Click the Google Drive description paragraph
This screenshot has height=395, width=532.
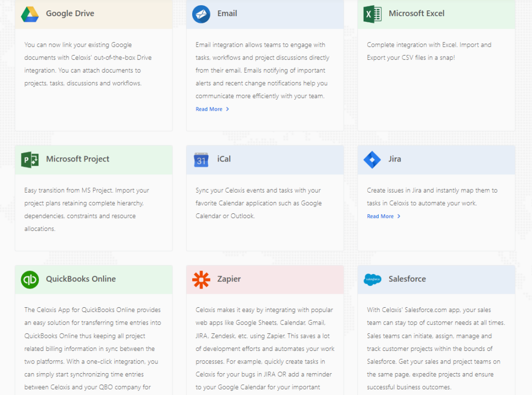coord(88,64)
